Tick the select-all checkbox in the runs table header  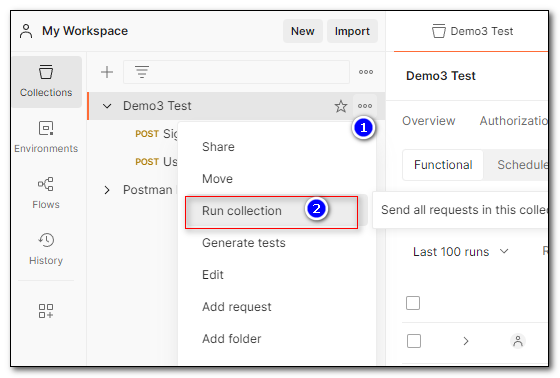click(413, 303)
